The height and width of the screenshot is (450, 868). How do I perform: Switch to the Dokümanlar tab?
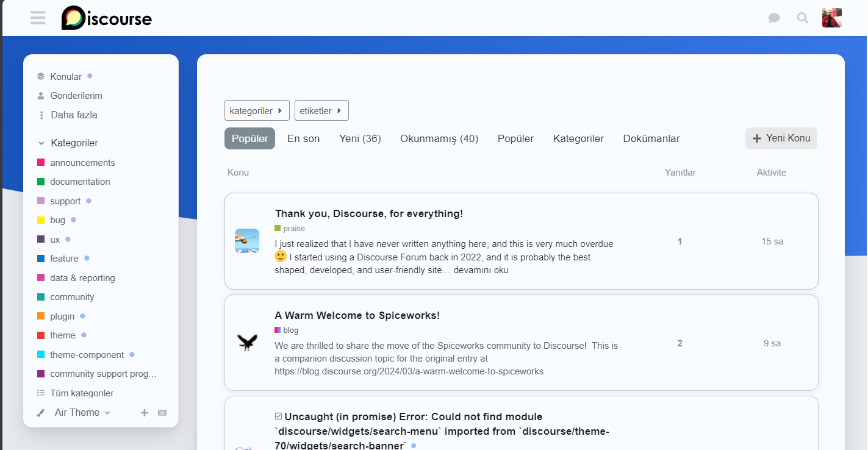[x=651, y=138]
